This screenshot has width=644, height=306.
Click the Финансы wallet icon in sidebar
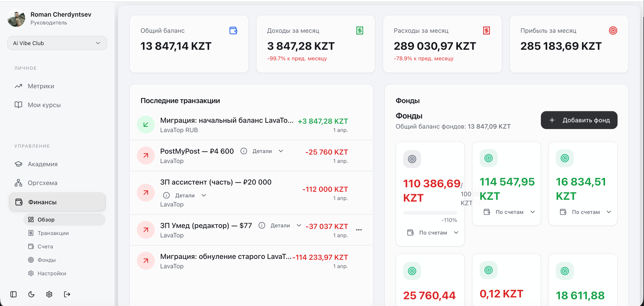tap(19, 202)
